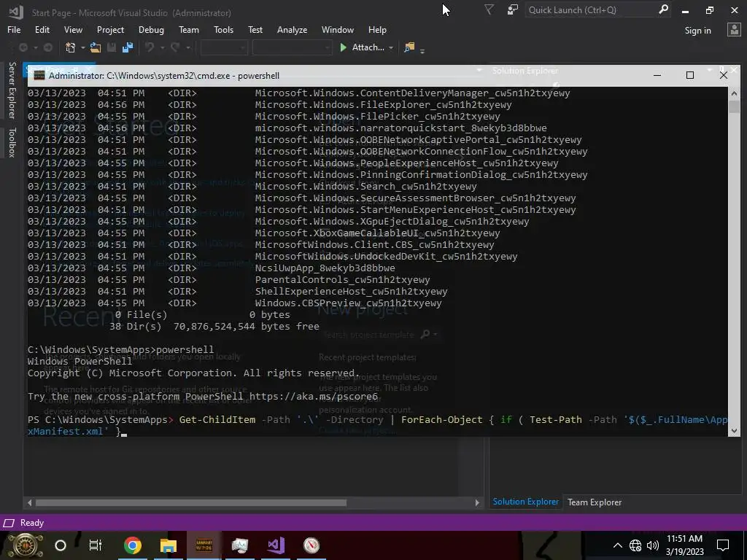The width and height of the screenshot is (747, 560).
Task: Open the Analyze menu
Action: pos(292,29)
